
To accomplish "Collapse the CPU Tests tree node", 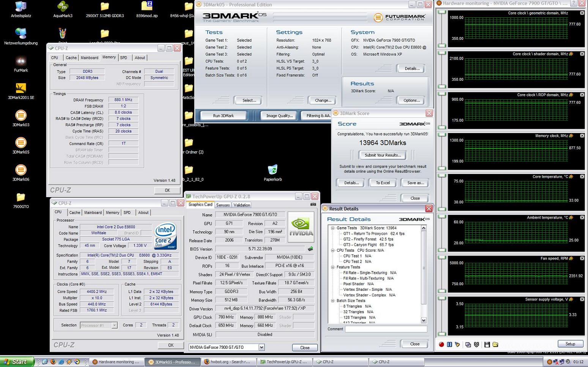I will [x=333, y=250].
